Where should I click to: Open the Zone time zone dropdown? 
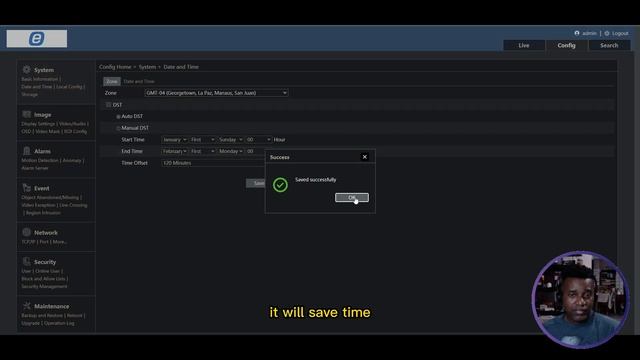pyautogui.click(x=216, y=93)
